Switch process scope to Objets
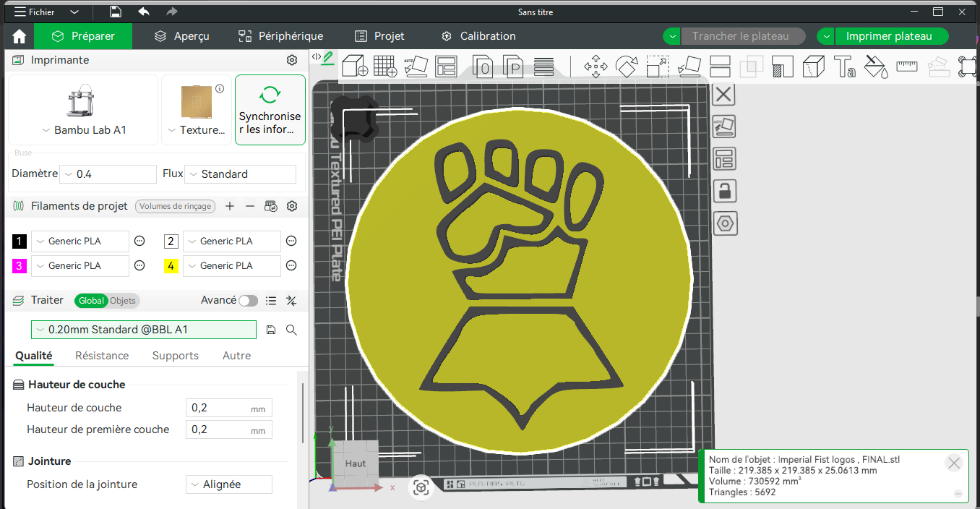Screen dimensions: 980x509 pos(123,301)
